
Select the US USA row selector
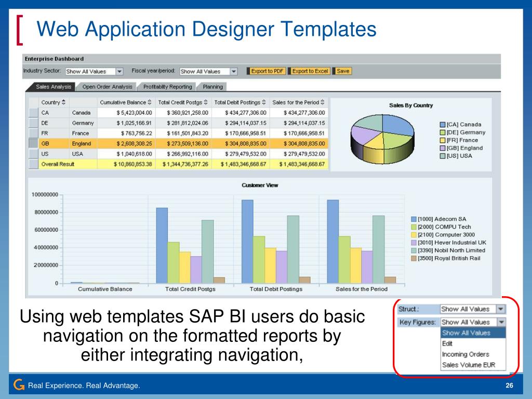pos(33,154)
